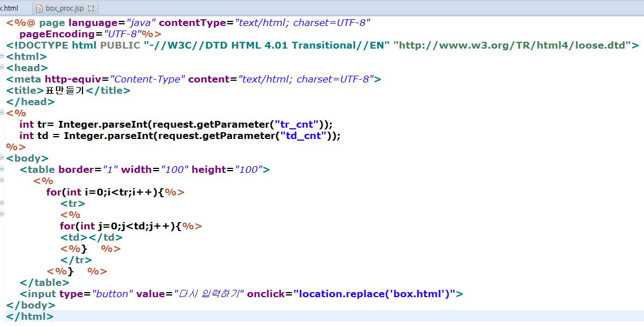The image size is (644, 326).
Task: Collapse the <tr> fold marker in the gutter
Action: click(2, 202)
